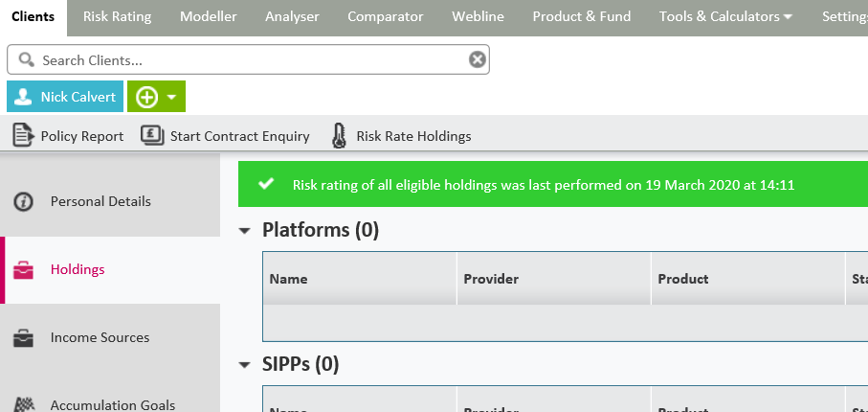Click the Nick Calvert client button
This screenshot has height=412, width=868.
point(65,97)
